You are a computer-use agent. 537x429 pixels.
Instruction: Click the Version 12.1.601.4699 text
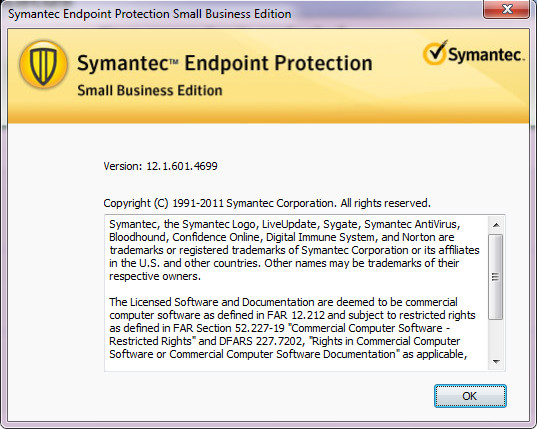(160, 166)
